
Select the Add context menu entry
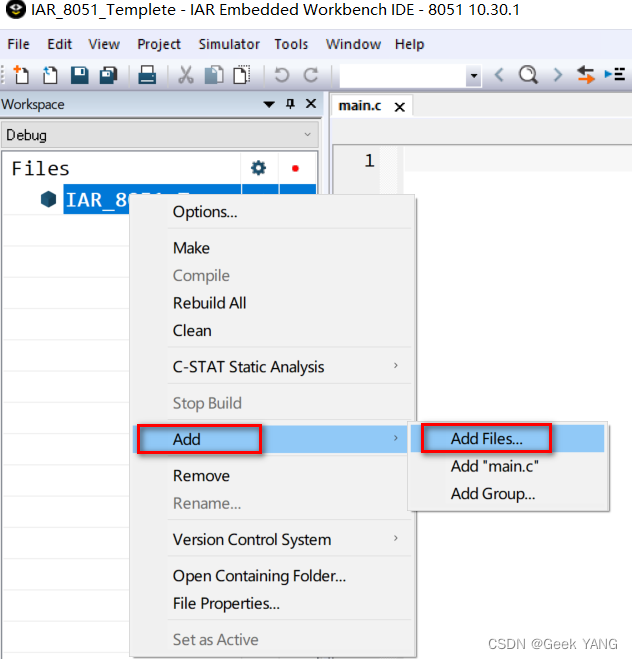(x=270, y=439)
